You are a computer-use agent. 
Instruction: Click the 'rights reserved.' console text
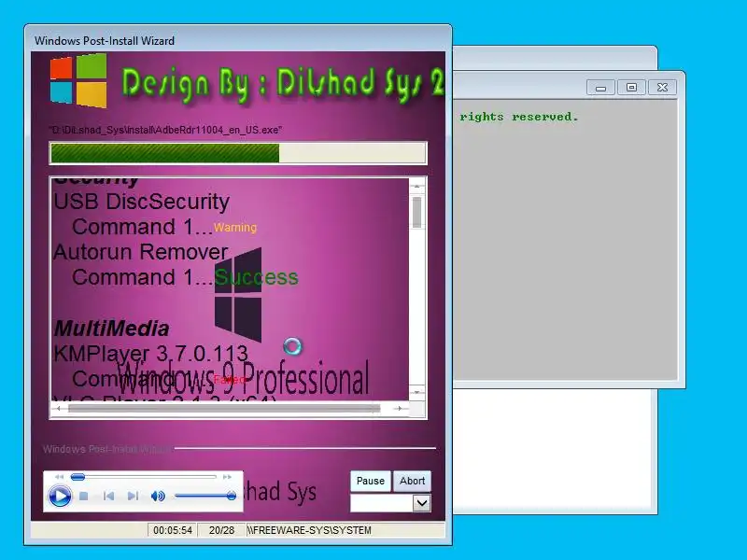click(519, 117)
